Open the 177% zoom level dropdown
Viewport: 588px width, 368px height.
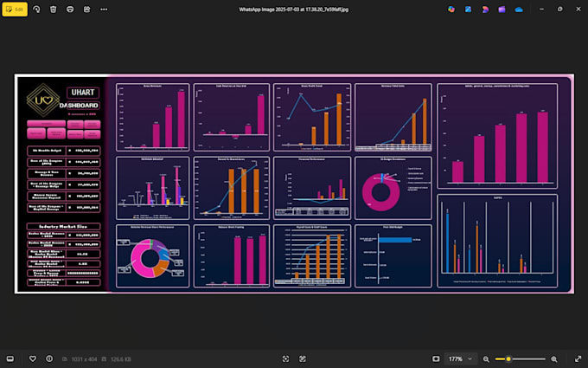pyautogui.click(x=460, y=359)
